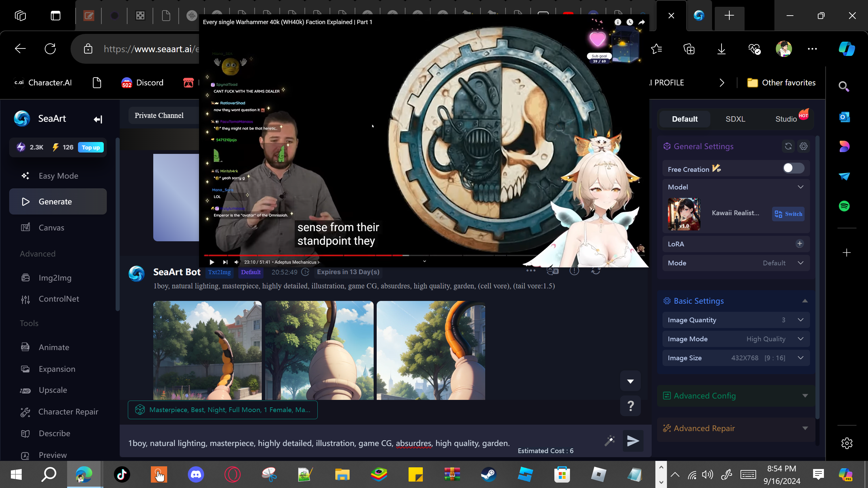The image size is (868, 488).
Task: Open General Settings gear icon
Action: click(x=804, y=146)
